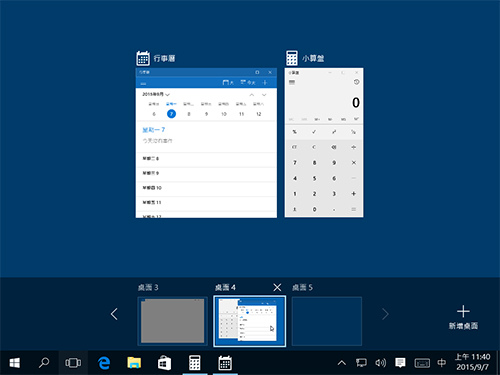Open the volume speaker tray icon
Screen dimensions: 500x375
[x=381, y=363]
